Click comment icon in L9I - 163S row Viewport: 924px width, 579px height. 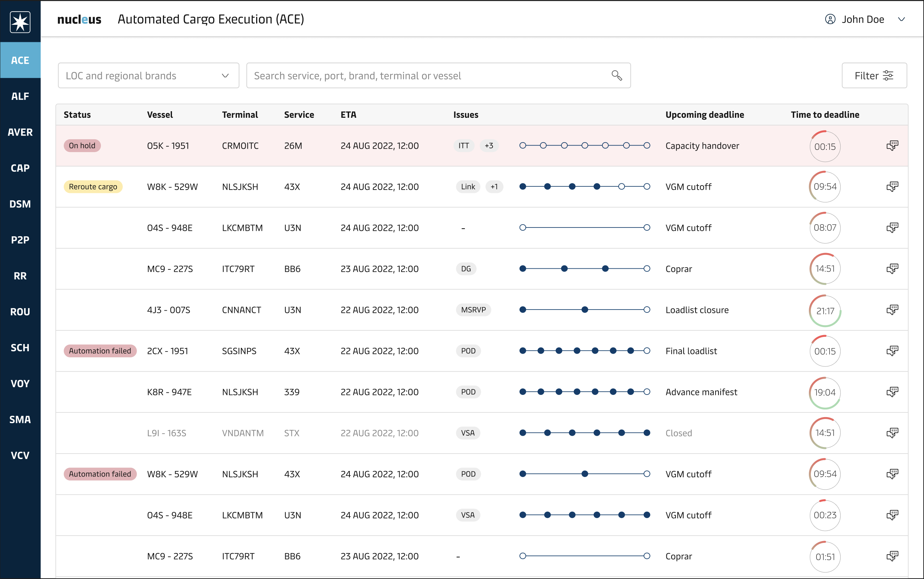point(892,433)
